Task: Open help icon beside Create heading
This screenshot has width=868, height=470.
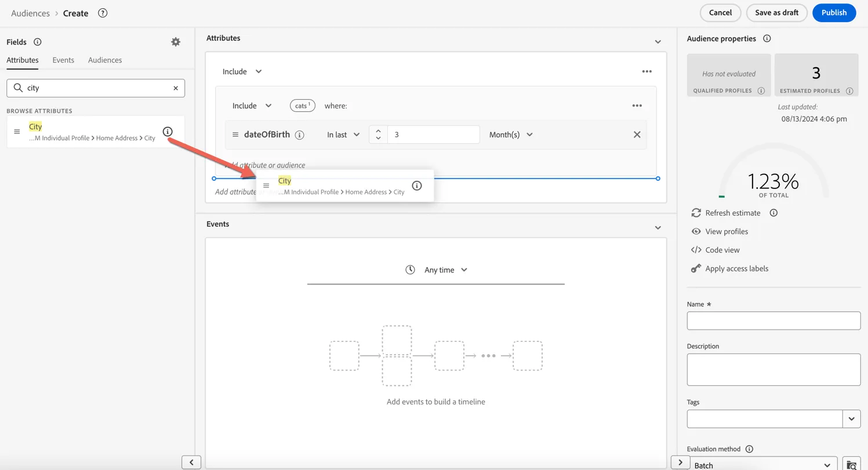Action: click(103, 13)
